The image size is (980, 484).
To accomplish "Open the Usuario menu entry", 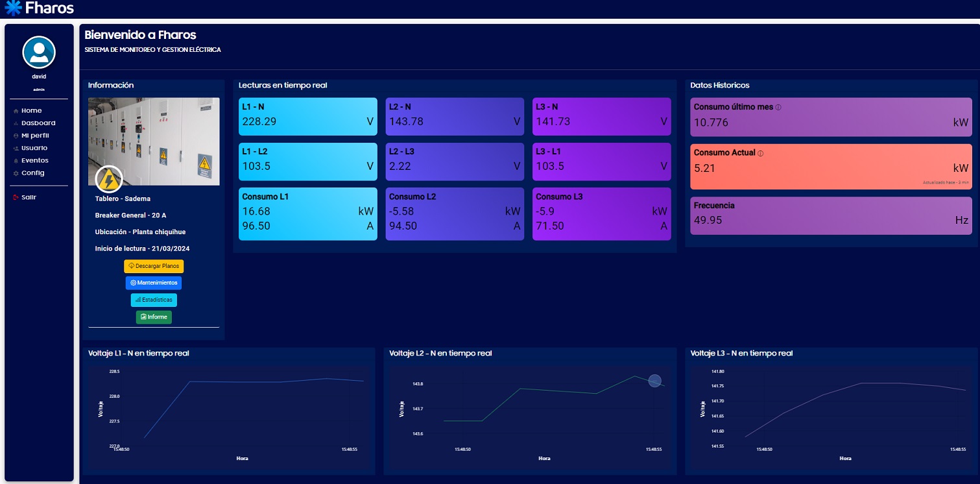I will tap(34, 148).
